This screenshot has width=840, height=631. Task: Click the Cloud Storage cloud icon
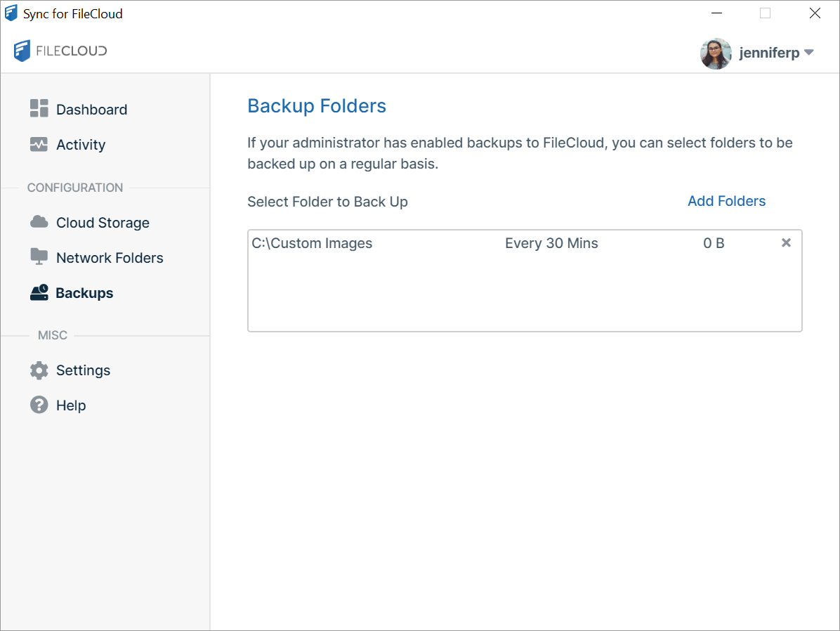39,222
